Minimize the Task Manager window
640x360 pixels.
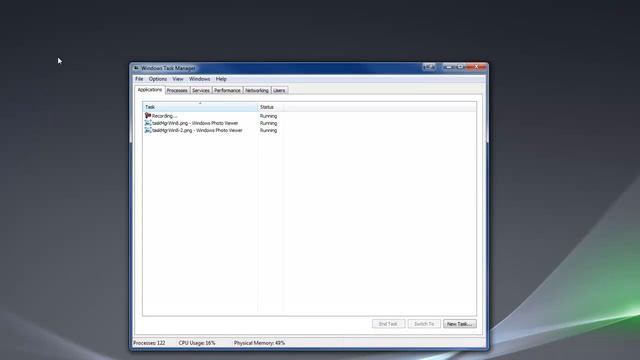[449, 67]
